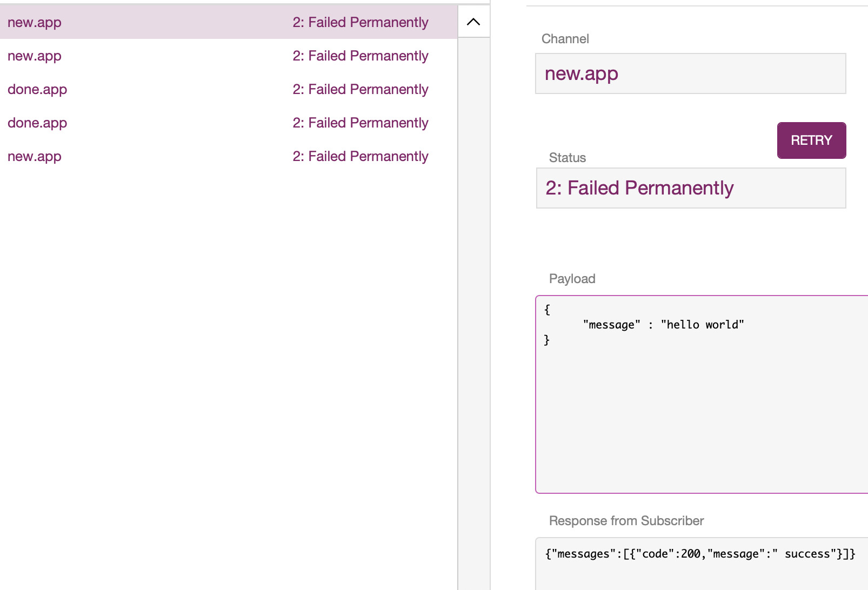Screen dimensions: 868x590
Task: Click the Status field in the details panel
Action: (x=690, y=188)
